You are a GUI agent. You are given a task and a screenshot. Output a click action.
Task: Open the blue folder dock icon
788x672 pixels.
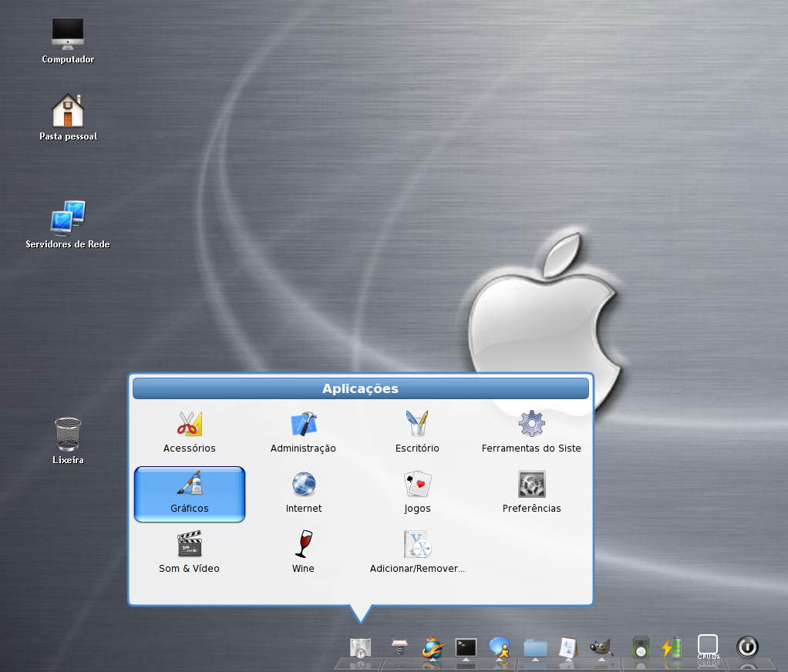[x=535, y=648]
